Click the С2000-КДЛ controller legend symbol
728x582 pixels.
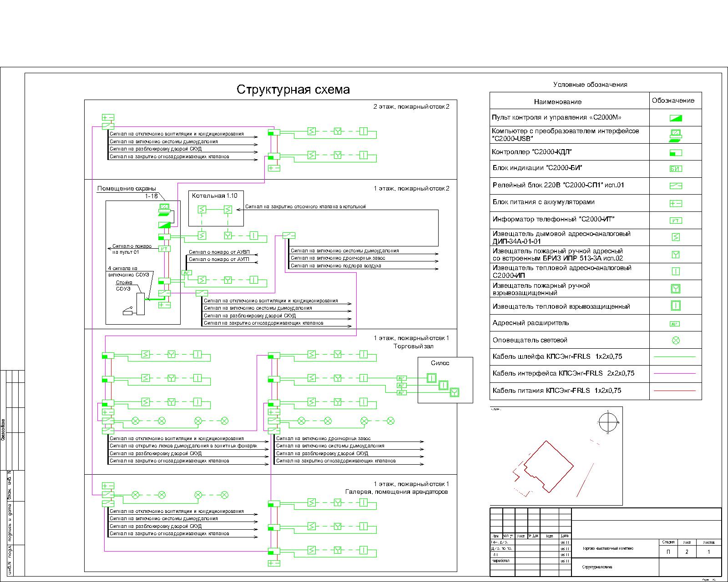(676, 152)
